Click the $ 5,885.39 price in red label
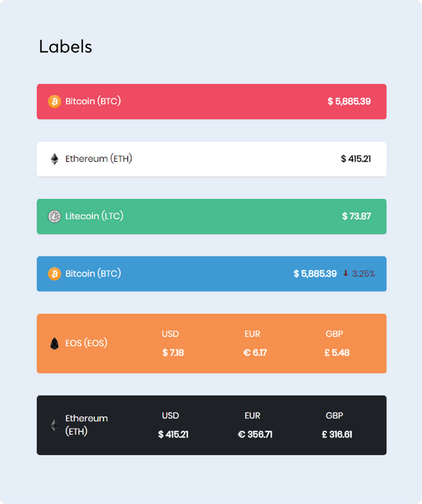Viewport: 422px width, 504px height. coord(349,101)
